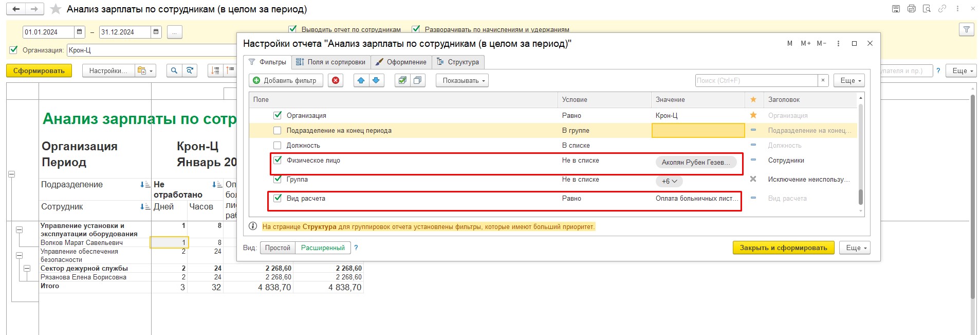Click Закрыть и сформировать button
The image size is (980, 335).
click(783, 248)
